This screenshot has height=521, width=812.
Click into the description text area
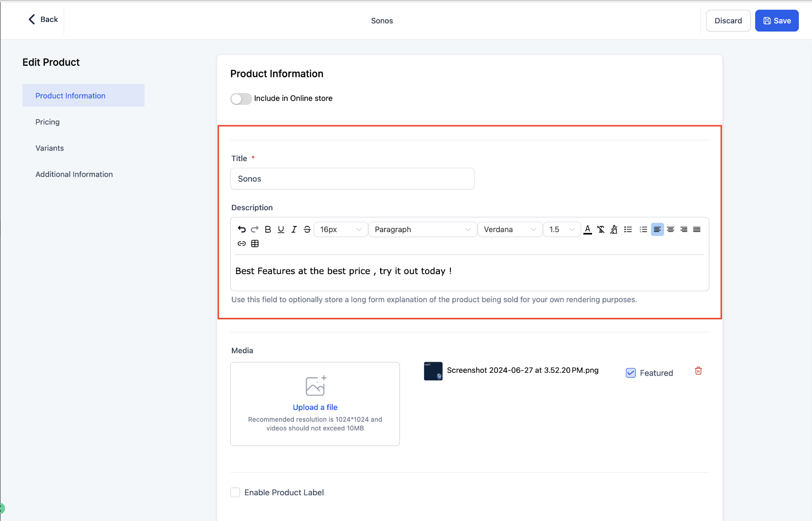[x=470, y=272]
